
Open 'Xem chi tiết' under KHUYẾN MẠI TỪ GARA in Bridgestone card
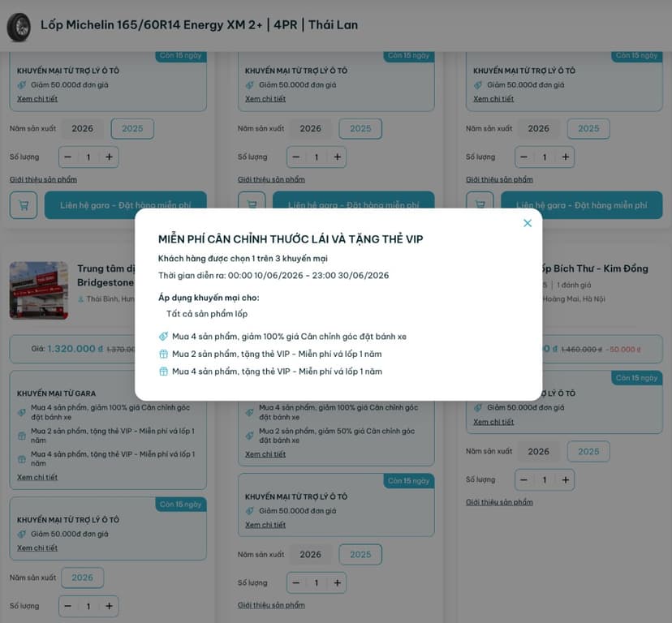tap(37, 477)
